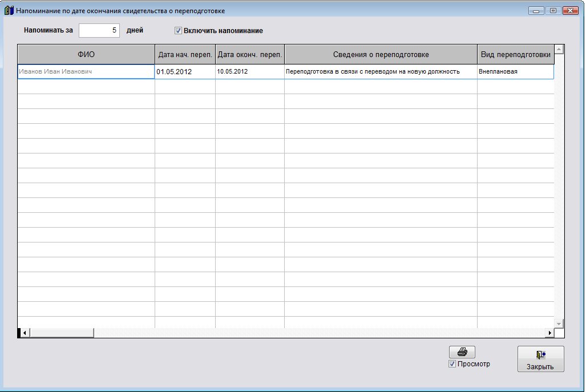Viewport: 586px width, 392px height.
Task: Click the horizontal scrollbar thumb
Action: [x=62, y=333]
